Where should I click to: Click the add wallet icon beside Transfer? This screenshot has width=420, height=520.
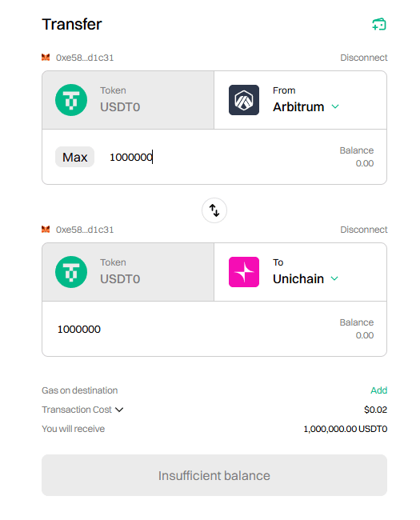tap(379, 24)
